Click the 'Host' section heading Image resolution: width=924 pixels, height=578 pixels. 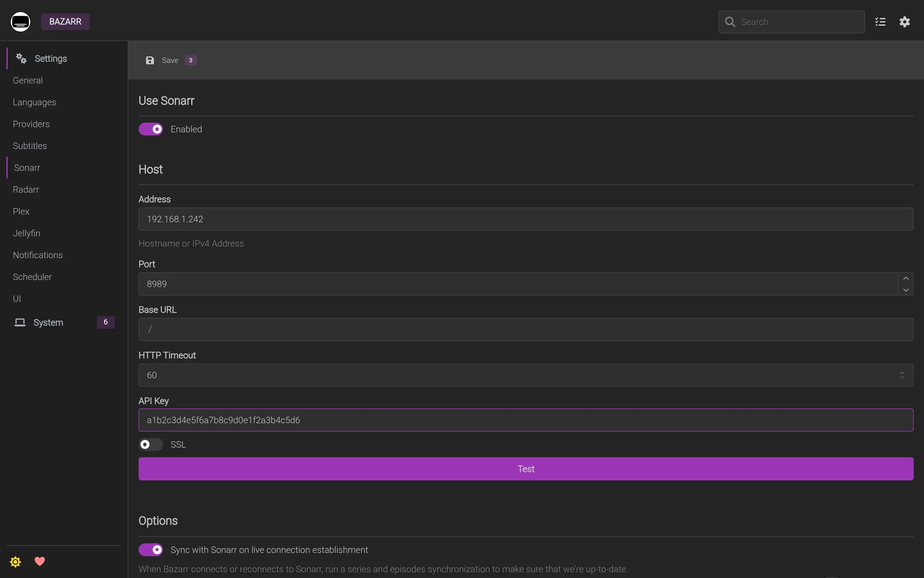[x=151, y=170]
